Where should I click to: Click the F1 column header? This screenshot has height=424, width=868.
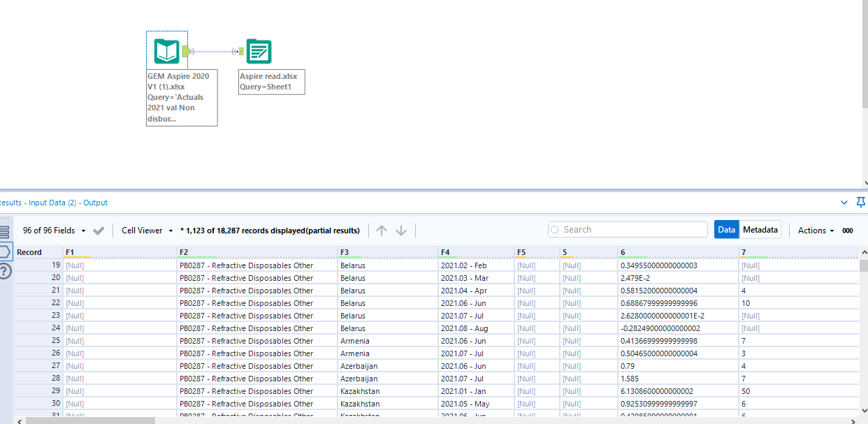(119, 252)
